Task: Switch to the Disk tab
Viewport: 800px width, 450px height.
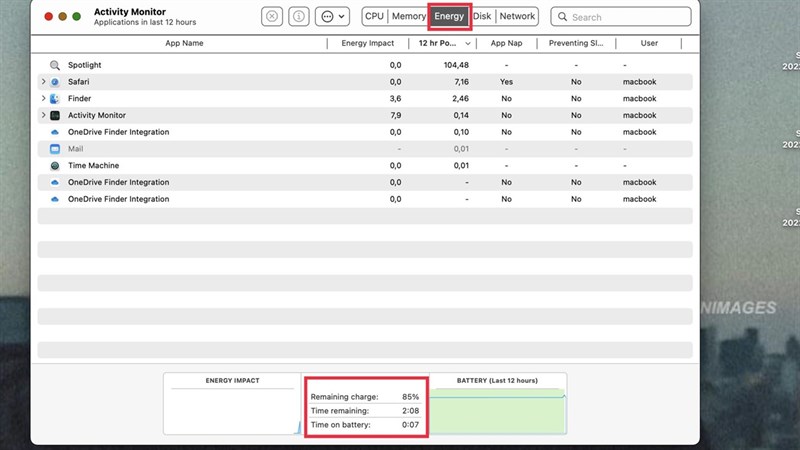Action: tap(482, 16)
